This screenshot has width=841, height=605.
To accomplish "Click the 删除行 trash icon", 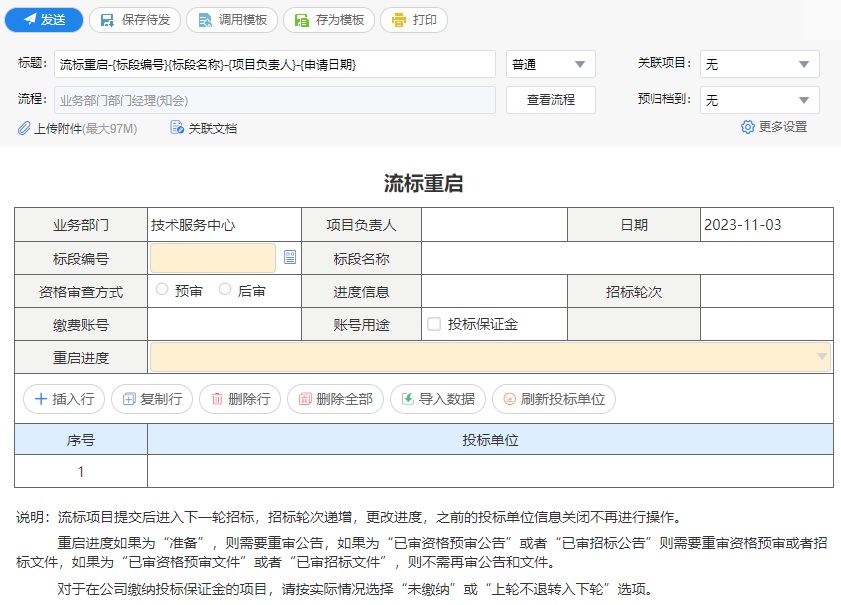I will tap(217, 399).
